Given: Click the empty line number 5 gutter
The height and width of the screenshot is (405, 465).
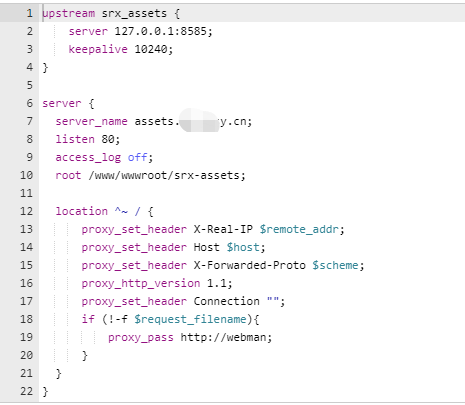Looking at the screenshot, I should pyautogui.click(x=30, y=85).
